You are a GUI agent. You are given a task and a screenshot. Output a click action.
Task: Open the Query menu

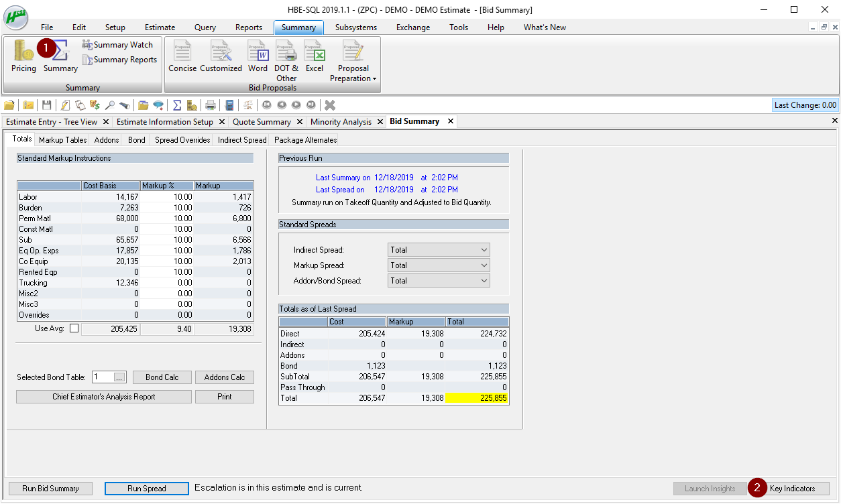(205, 27)
